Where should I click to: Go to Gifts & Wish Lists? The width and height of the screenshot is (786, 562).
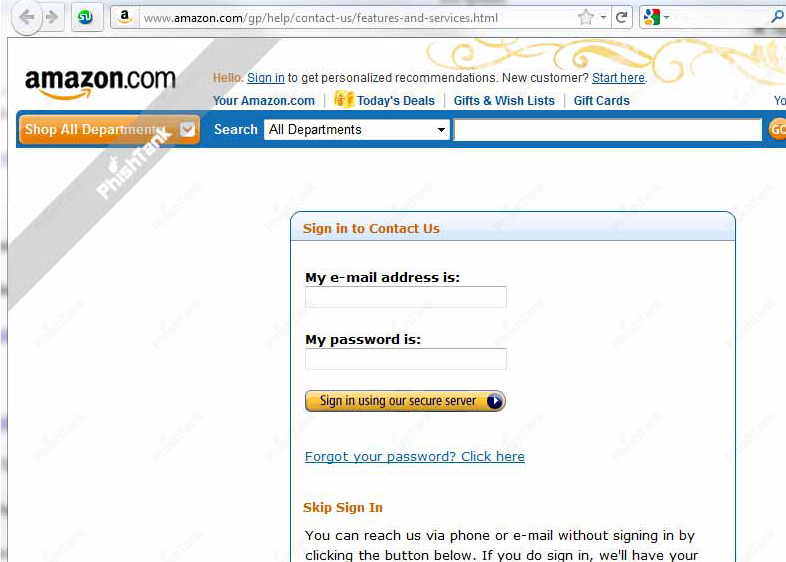tap(504, 101)
